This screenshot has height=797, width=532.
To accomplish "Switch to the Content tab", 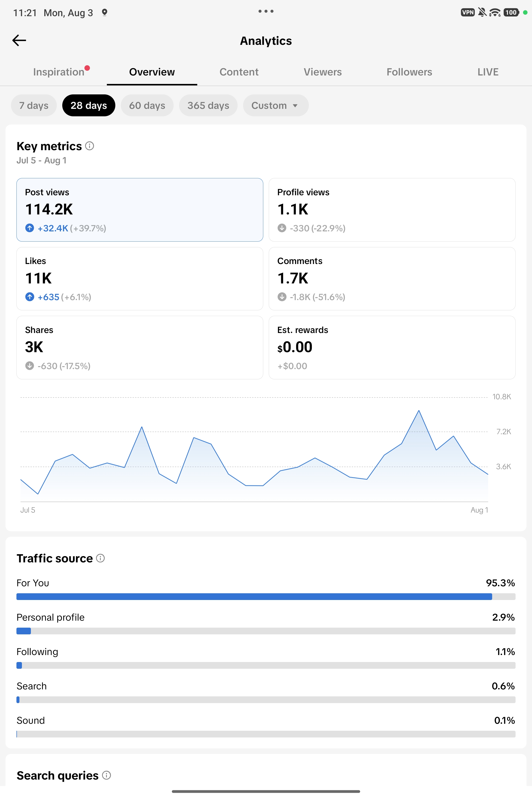I will click(239, 72).
